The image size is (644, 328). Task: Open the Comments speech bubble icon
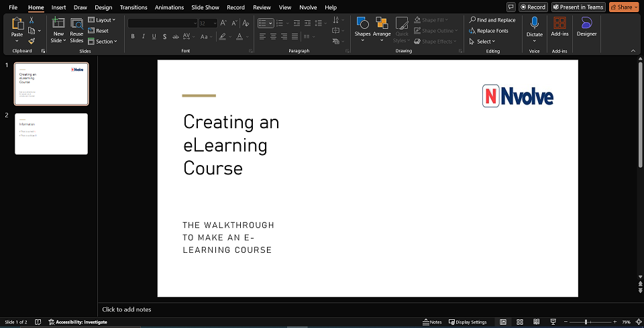pyautogui.click(x=511, y=7)
